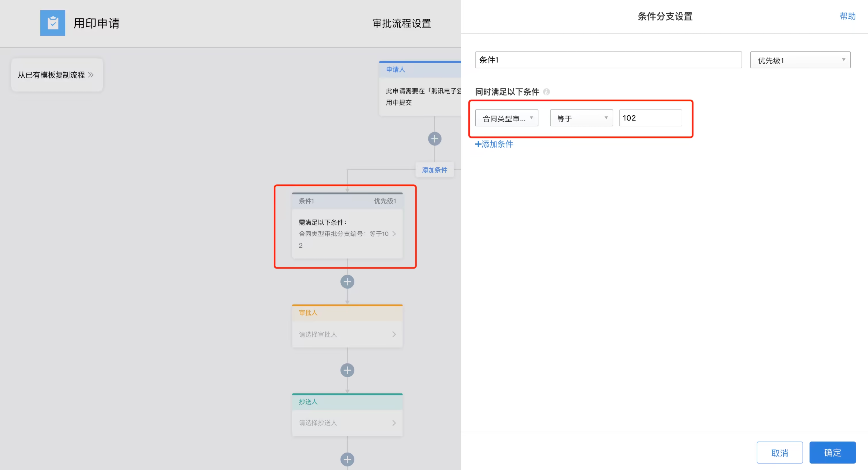Click the plus node below 抄送人 card
868x470 pixels.
click(347, 459)
